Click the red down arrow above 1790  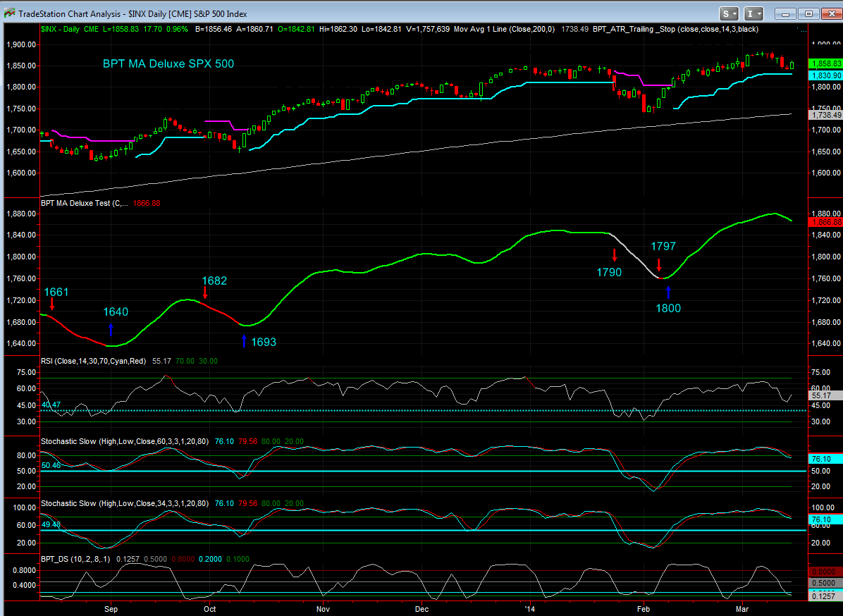click(x=614, y=254)
